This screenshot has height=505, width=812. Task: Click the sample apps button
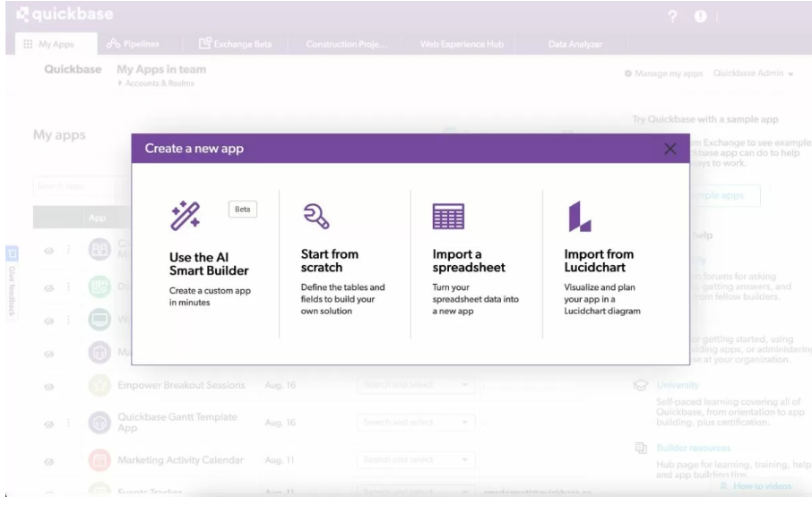(725, 195)
